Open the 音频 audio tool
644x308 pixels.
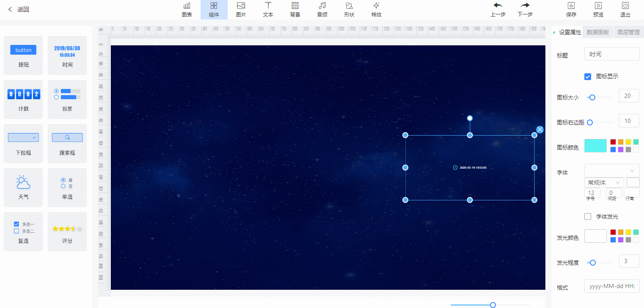tap(322, 10)
